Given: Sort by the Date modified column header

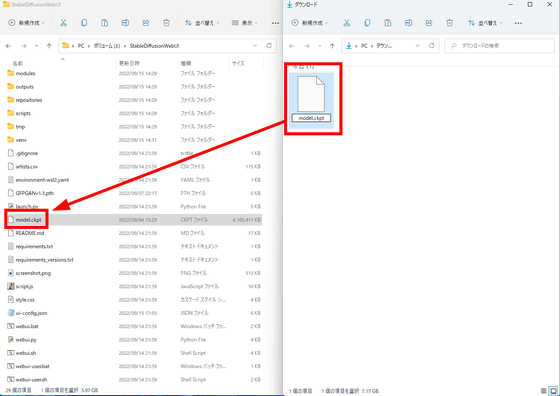Looking at the screenshot, I should click(129, 63).
